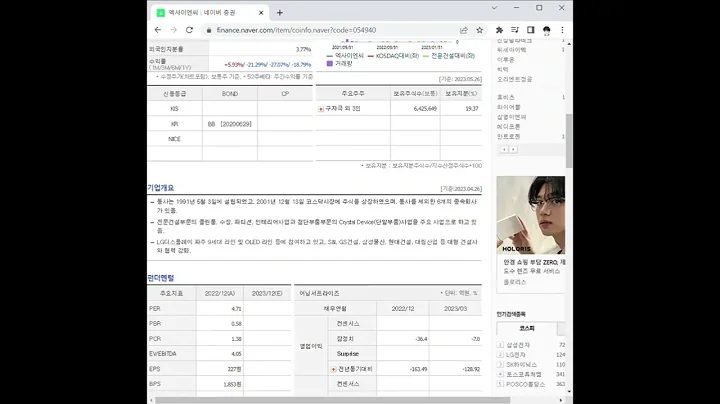
Task: Click the browser forward arrow
Action: click(174, 30)
